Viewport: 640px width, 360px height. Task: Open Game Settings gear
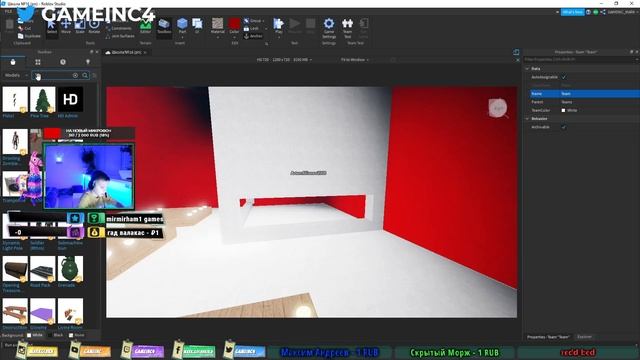tap(329, 28)
